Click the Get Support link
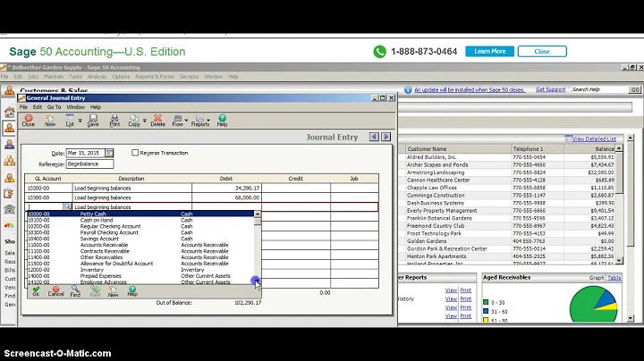Screen dimensions: 644x361 click(x=550, y=89)
